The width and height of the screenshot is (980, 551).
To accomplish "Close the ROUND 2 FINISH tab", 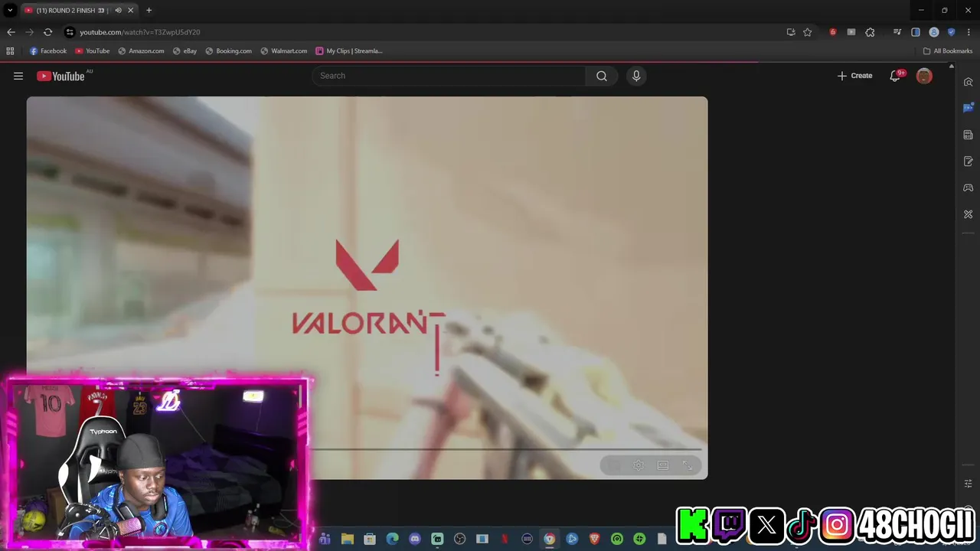I will [x=130, y=10].
